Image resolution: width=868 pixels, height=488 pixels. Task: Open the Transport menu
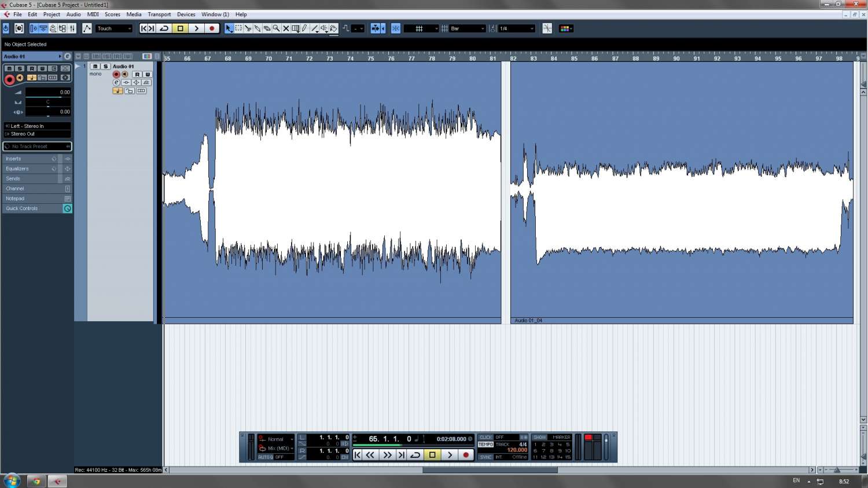click(x=159, y=14)
